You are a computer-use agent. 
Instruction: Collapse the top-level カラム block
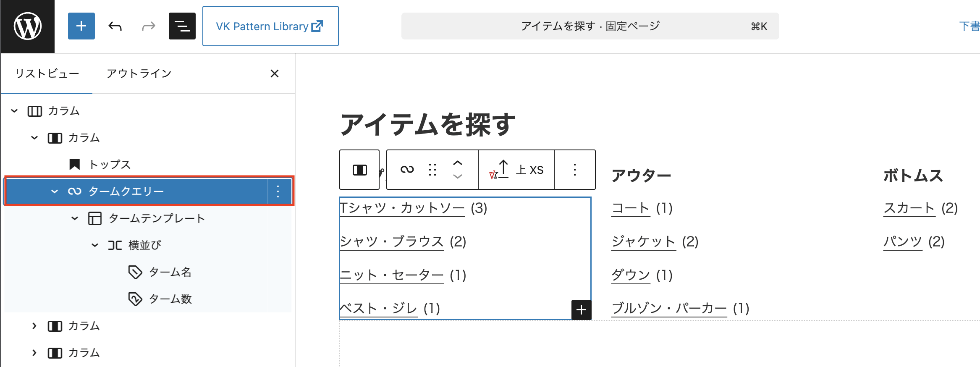click(14, 111)
